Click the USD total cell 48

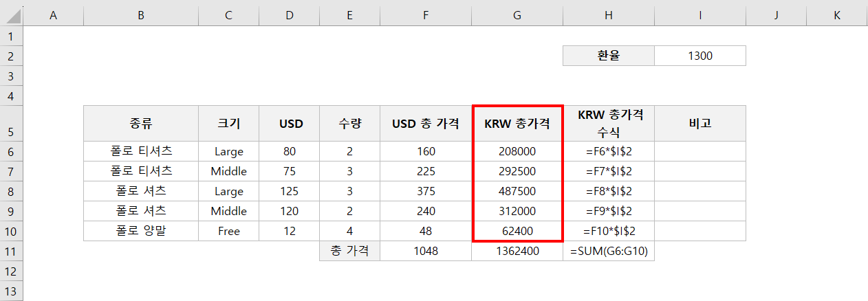pos(426,232)
